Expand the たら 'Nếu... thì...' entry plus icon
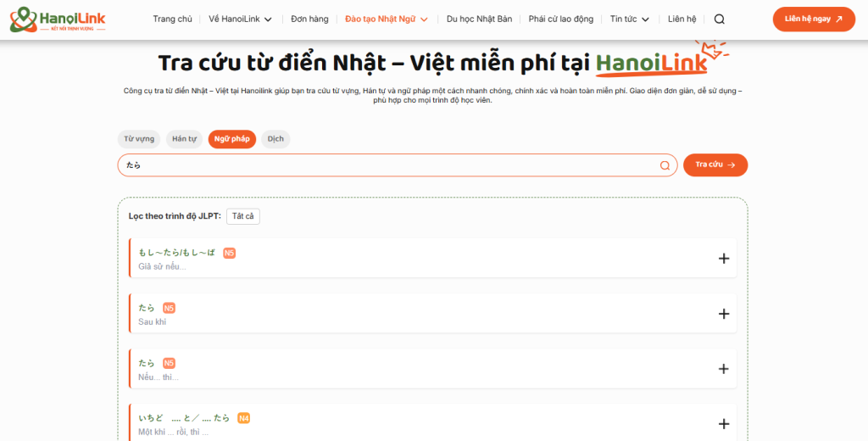Screen dimensions: 868x441 pyautogui.click(x=724, y=369)
